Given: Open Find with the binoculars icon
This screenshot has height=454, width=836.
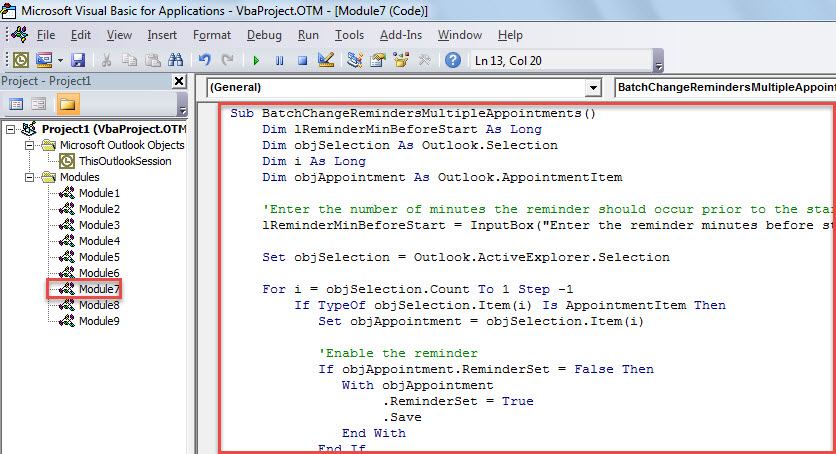Looking at the screenshot, I should pyautogui.click(x=175, y=60).
